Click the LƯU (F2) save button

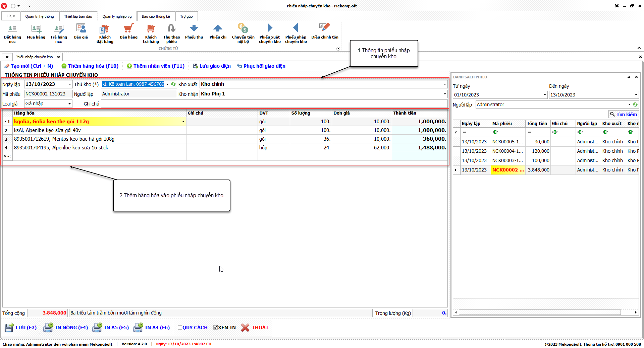click(21, 328)
